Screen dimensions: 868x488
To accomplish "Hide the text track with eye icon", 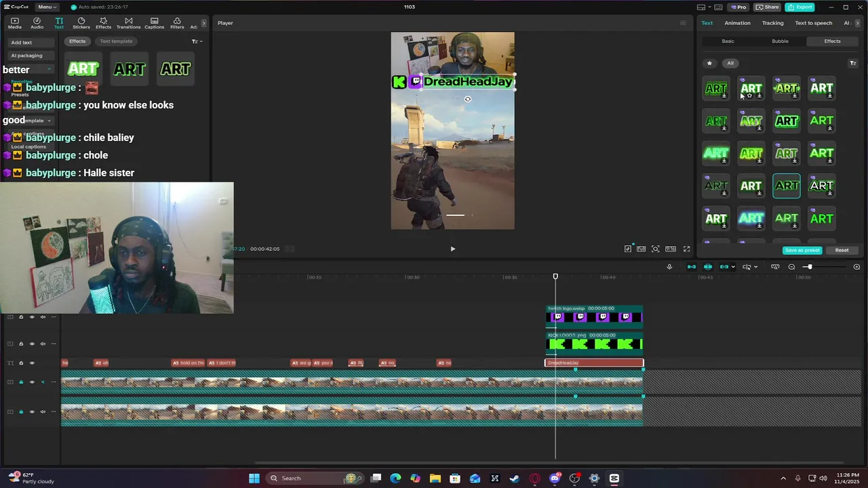I will coord(32,363).
